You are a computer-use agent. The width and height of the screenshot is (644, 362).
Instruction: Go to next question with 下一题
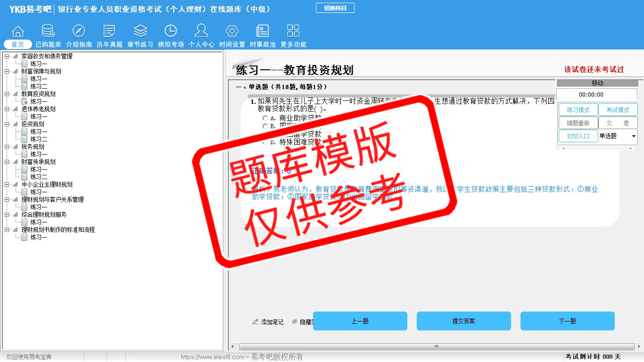568,321
